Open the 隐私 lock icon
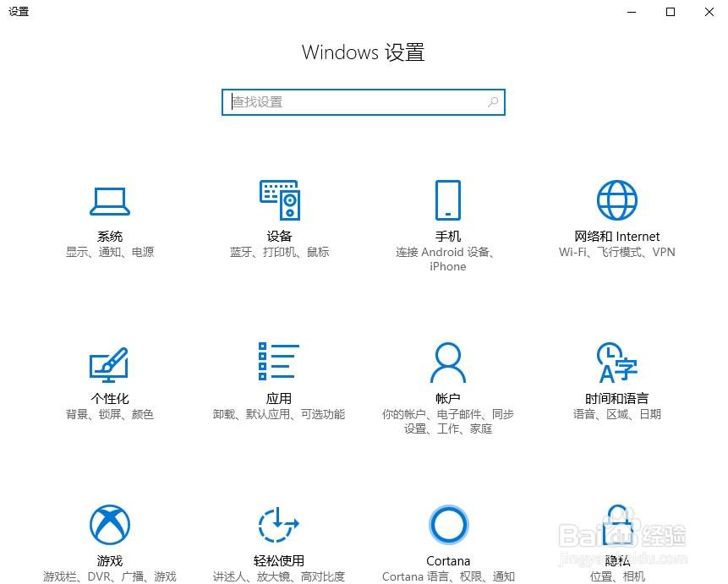Viewport: 728px width, 584px height. coord(616,524)
